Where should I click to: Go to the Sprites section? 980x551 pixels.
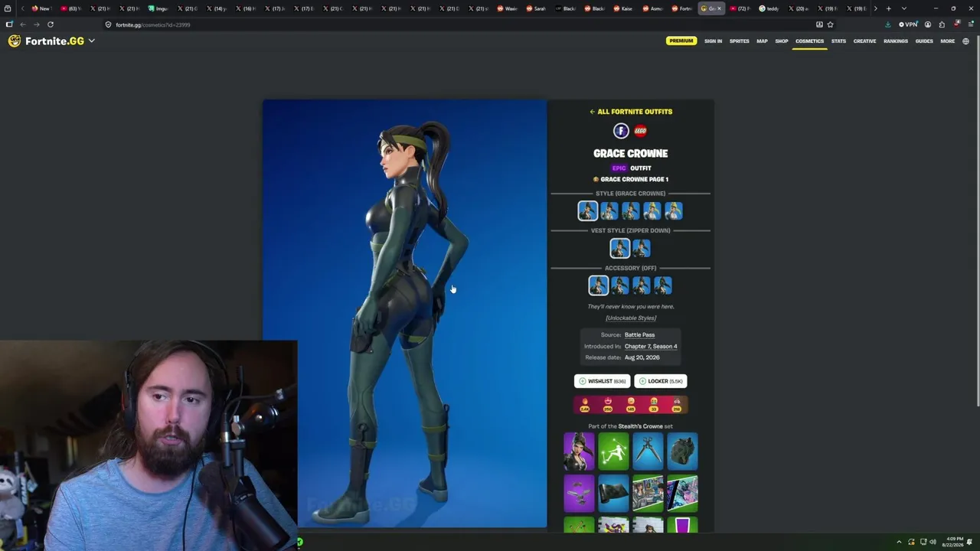tap(740, 41)
